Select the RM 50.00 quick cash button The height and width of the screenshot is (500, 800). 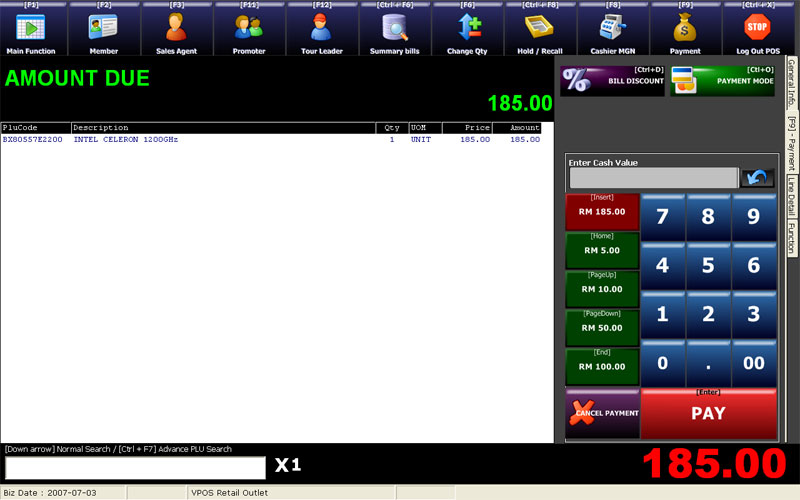(x=602, y=328)
